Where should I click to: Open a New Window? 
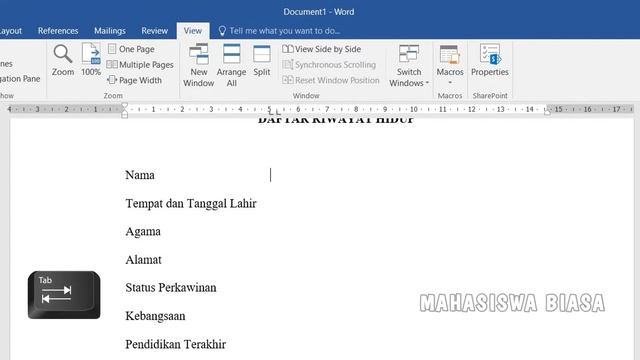pos(198,65)
